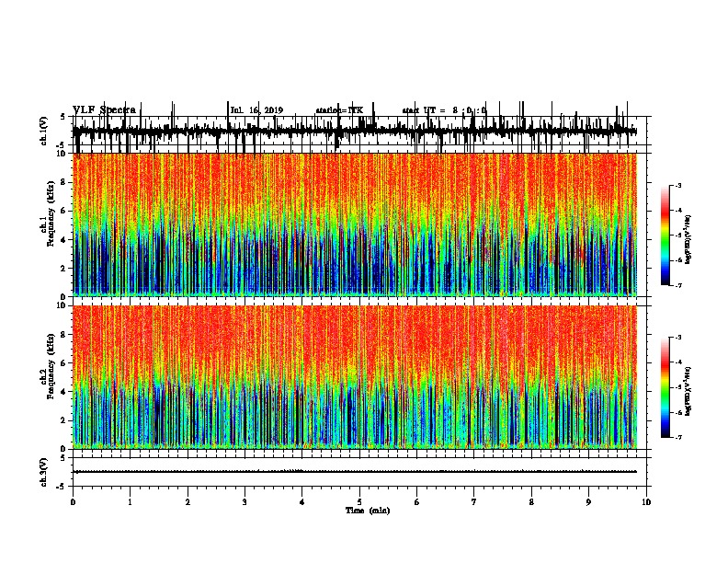728x563 pixels.
Task: Click the ch.1 voltage waveform trace
Action: (355, 131)
